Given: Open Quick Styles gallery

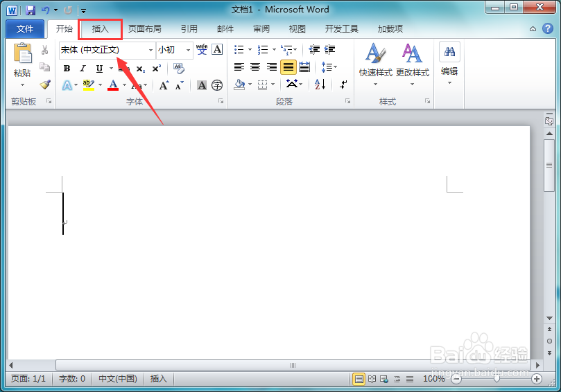Looking at the screenshot, I should click(375, 64).
